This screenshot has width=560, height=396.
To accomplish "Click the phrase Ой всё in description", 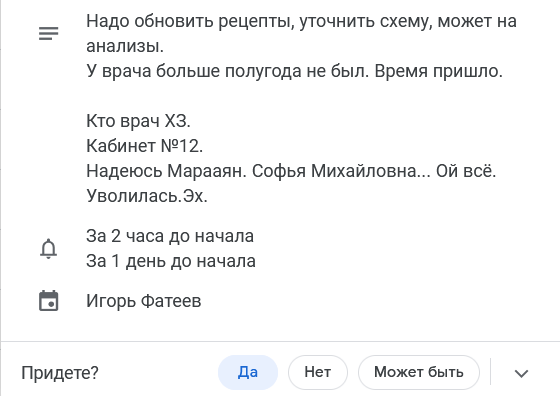I will [x=466, y=171].
